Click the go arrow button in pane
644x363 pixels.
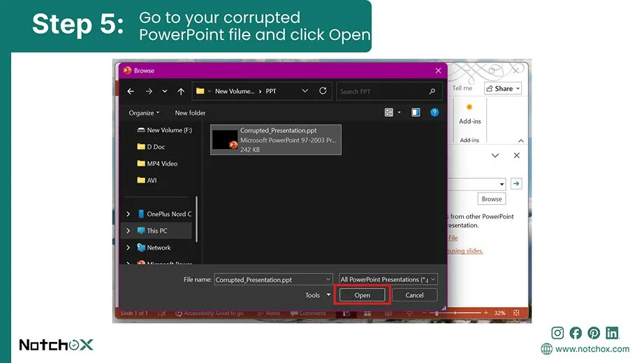pos(516,183)
